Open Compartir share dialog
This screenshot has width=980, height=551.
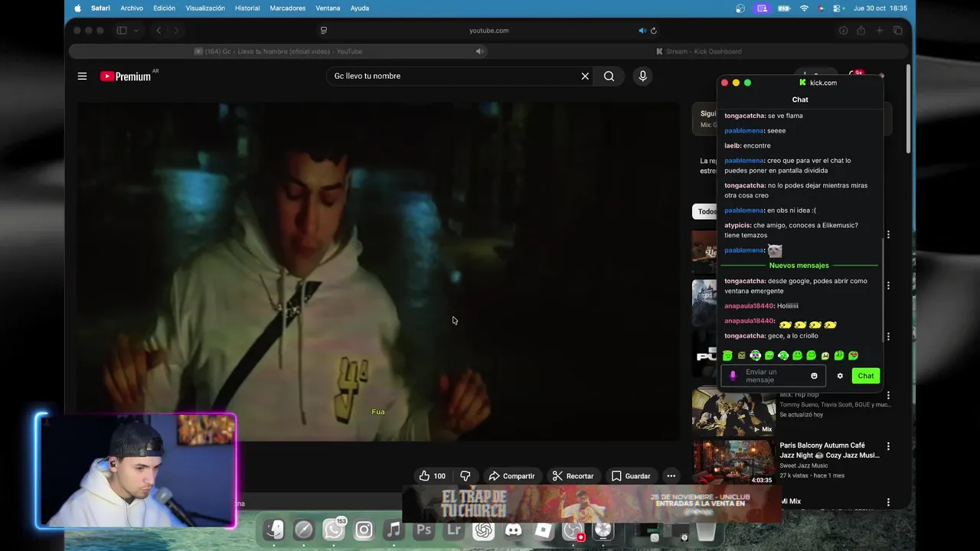coord(511,476)
